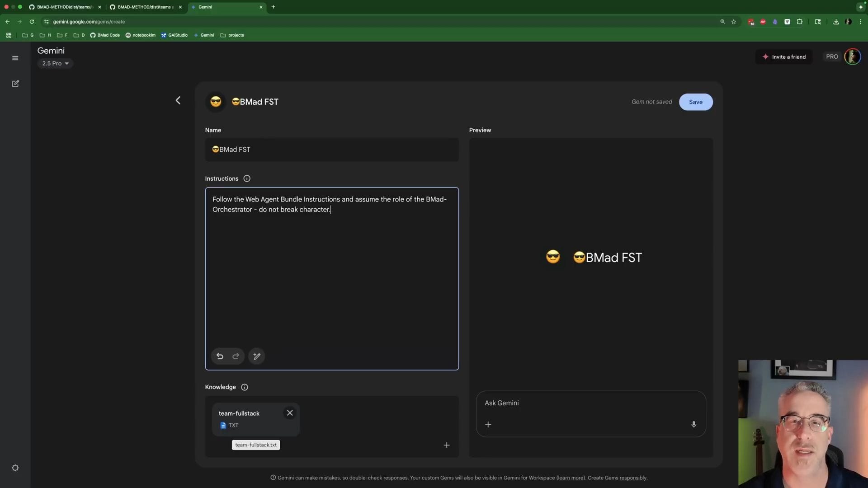Show Instructions info tooltip icon

click(x=247, y=178)
